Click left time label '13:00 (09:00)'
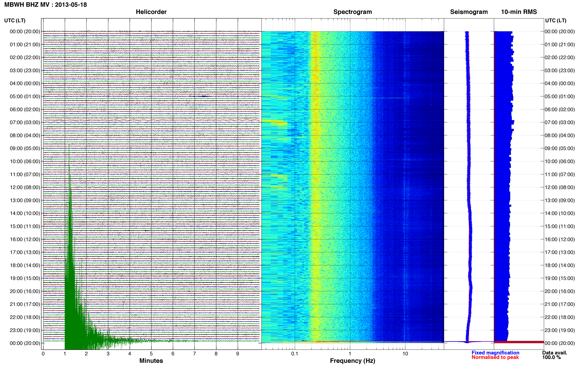This screenshot has width=588, height=368. click(x=25, y=200)
